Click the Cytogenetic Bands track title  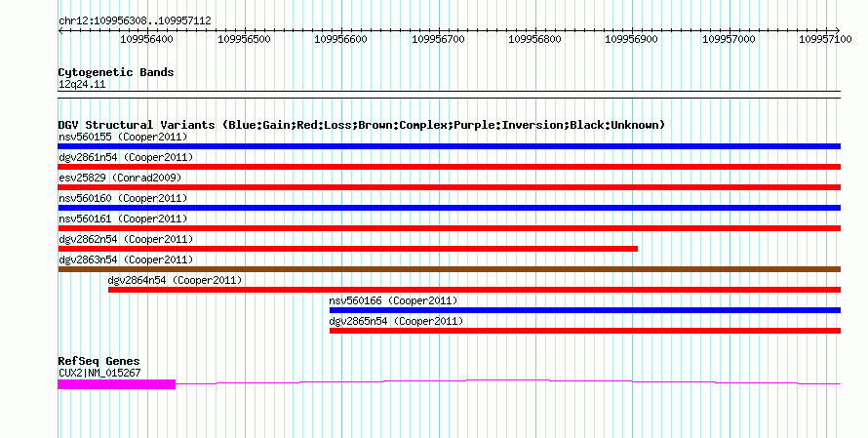pos(116,72)
